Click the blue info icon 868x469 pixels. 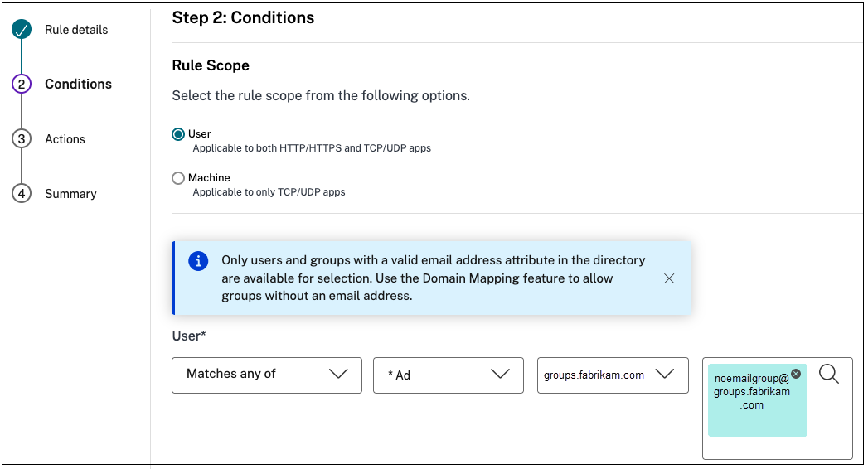coord(198,260)
